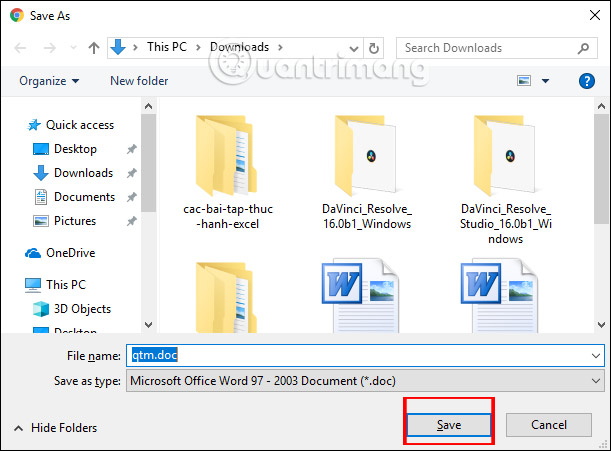Click the blue Downloads arrow in address bar
This screenshot has width=611, height=451.
pyautogui.click(x=118, y=47)
